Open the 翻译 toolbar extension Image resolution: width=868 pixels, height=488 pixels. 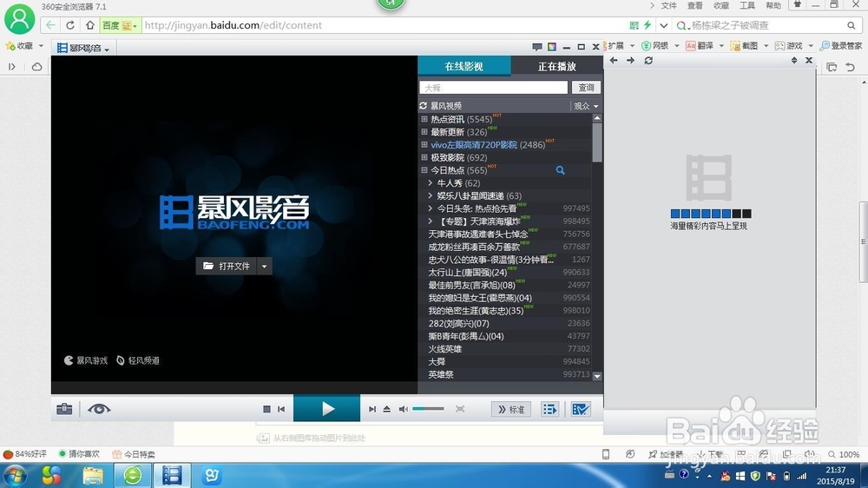(x=700, y=46)
